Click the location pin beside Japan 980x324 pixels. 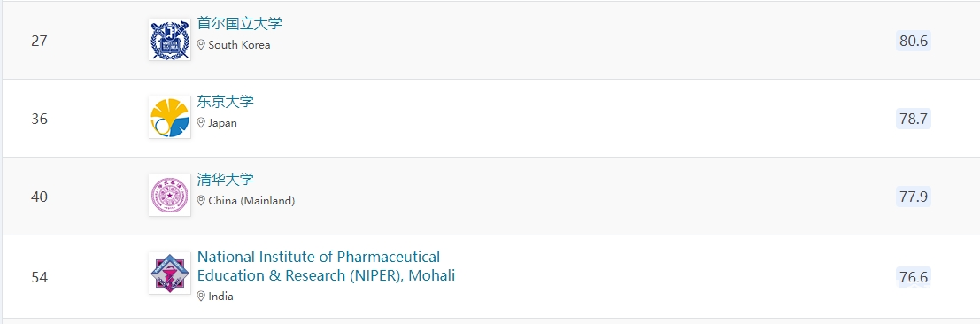pos(201,123)
